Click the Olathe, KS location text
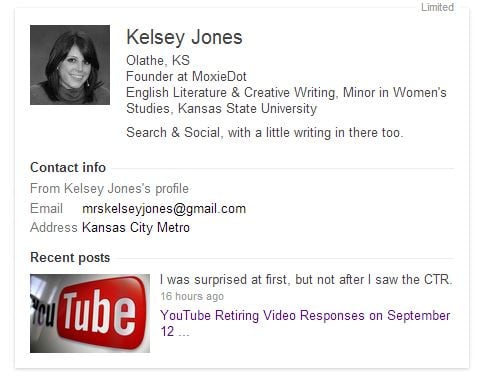 (158, 61)
